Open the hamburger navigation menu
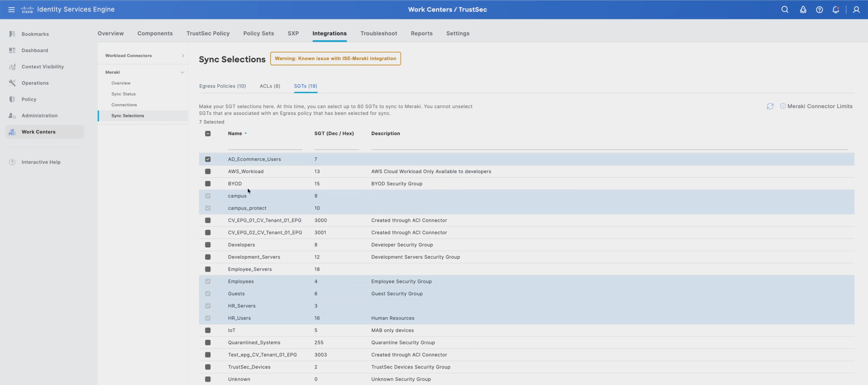The width and height of the screenshot is (868, 385). pos(12,9)
